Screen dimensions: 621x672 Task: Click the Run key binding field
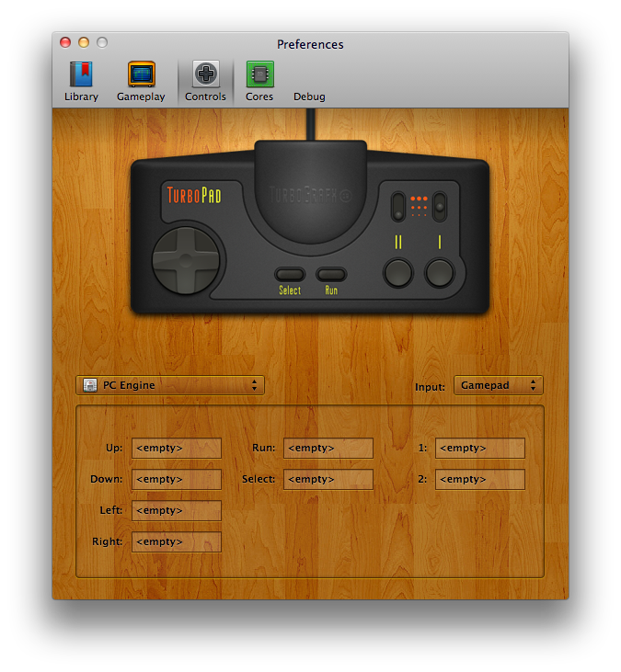tap(328, 448)
